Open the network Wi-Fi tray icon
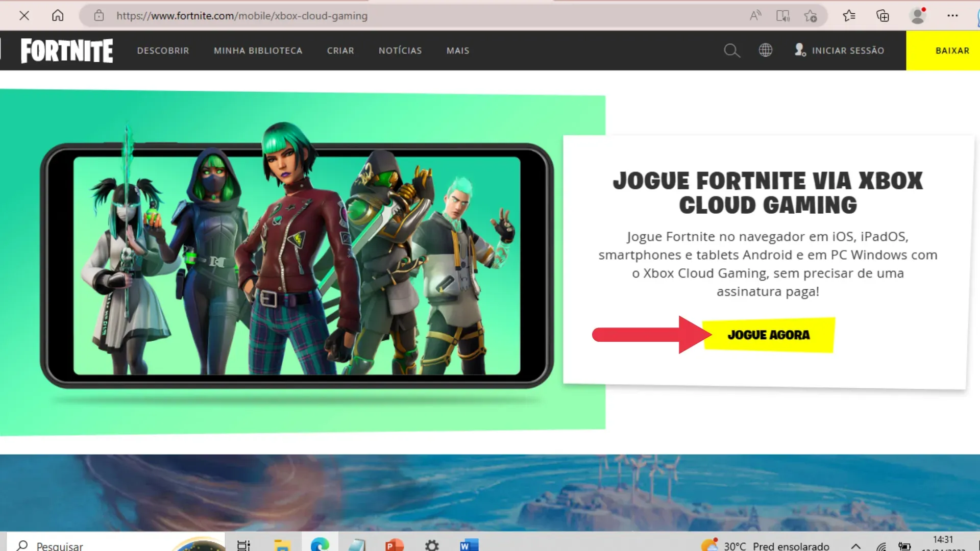Screen dimensions: 980x551 pyautogui.click(x=881, y=546)
